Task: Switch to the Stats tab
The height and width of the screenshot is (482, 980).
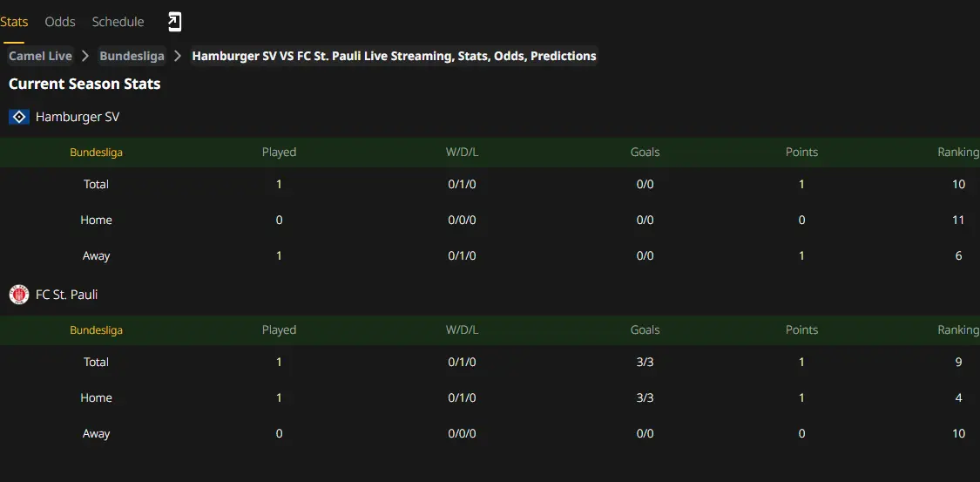Action: click(14, 22)
